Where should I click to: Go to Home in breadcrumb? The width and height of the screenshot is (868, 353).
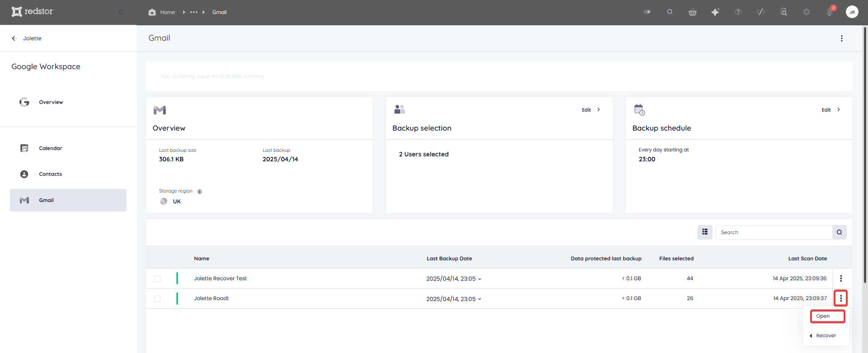pos(167,12)
